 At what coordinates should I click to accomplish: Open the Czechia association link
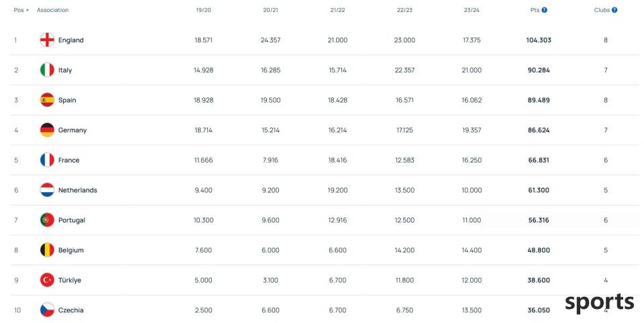click(70, 310)
